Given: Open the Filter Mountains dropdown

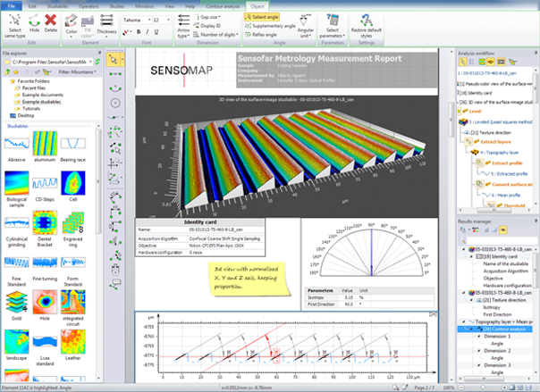Looking at the screenshot, I should [x=77, y=71].
